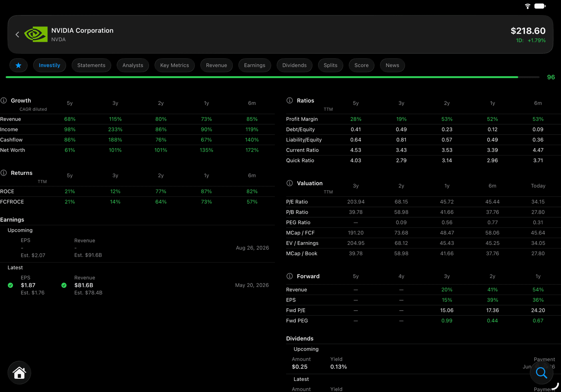Select the Investily tab
Screen dimensions: 561x392
point(50,65)
